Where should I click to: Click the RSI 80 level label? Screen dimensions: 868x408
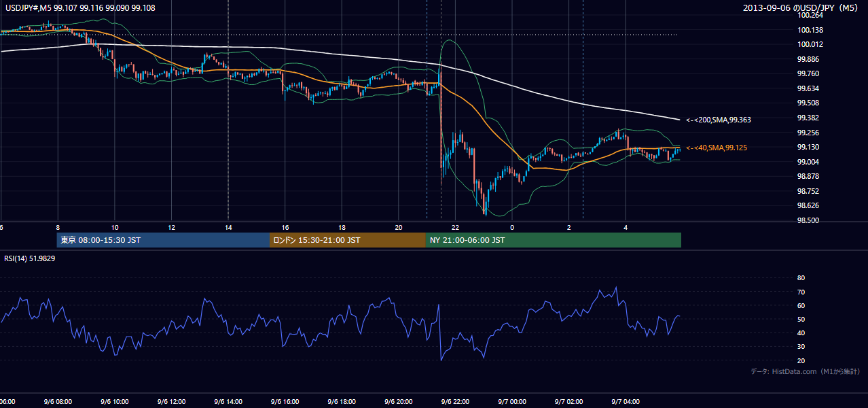coord(801,278)
